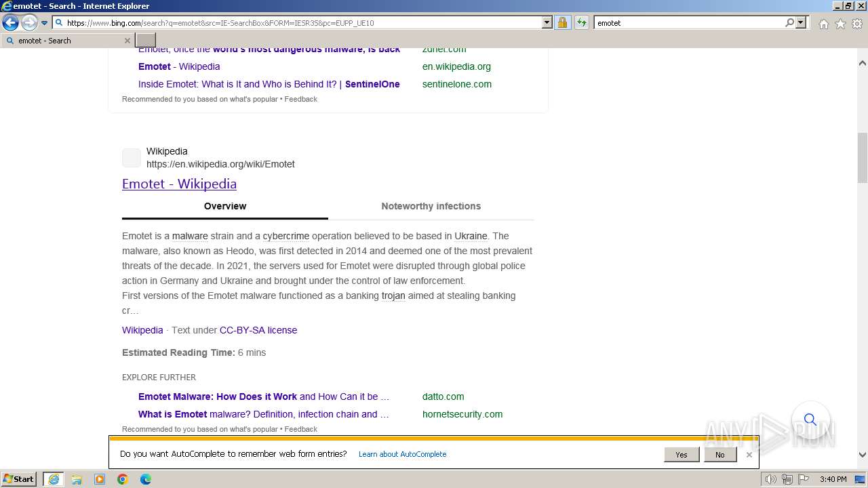Choose No for AutoComplete prompt
The width and height of the screenshot is (868, 488).
(720, 455)
